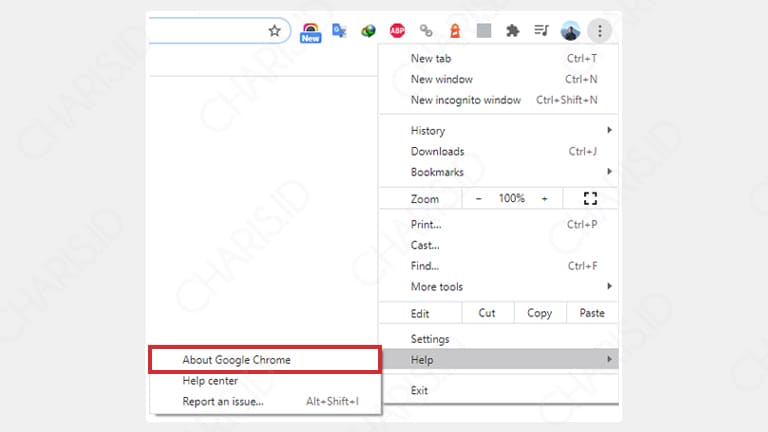This screenshot has height=432, width=768.
Task: Click the 100% zoom level value
Action: (511, 198)
